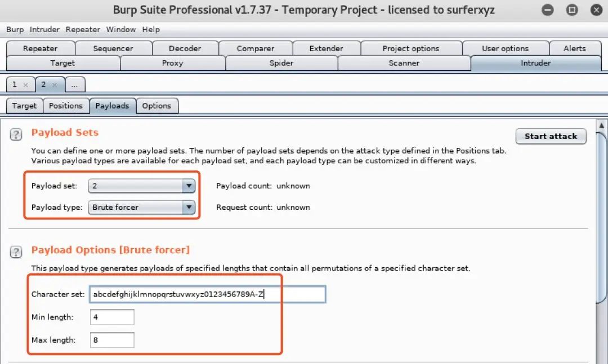Switch to the Scanner tab
The height and width of the screenshot is (364, 608).
click(404, 63)
